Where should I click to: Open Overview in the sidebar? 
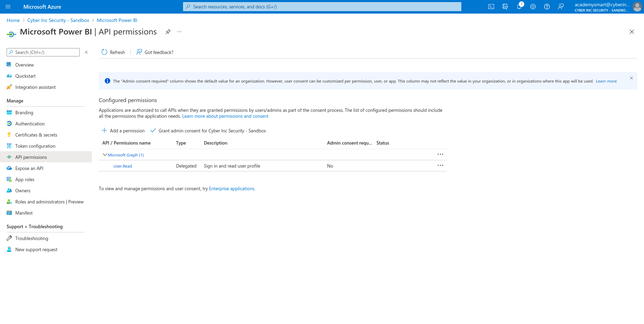tap(24, 65)
